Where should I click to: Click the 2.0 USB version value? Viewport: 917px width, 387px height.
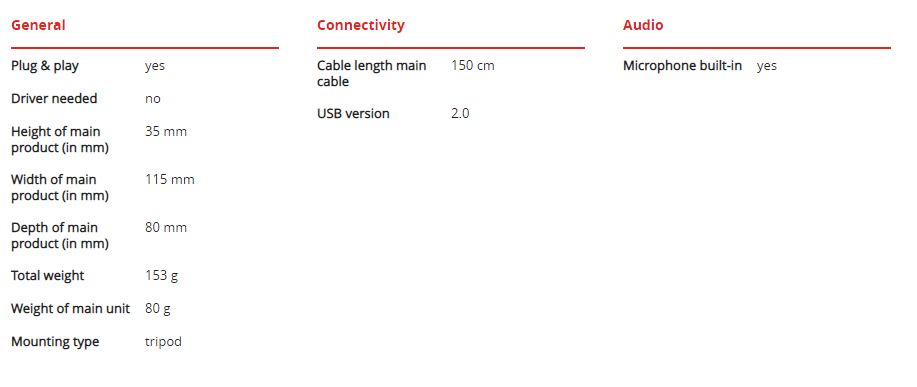(x=460, y=113)
